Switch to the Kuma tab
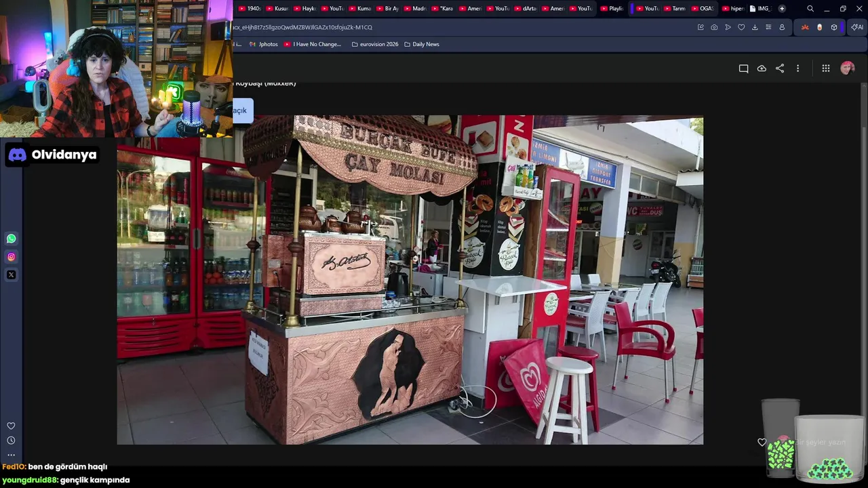The height and width of the screenshot is (488, 868). tap(359, 9)
